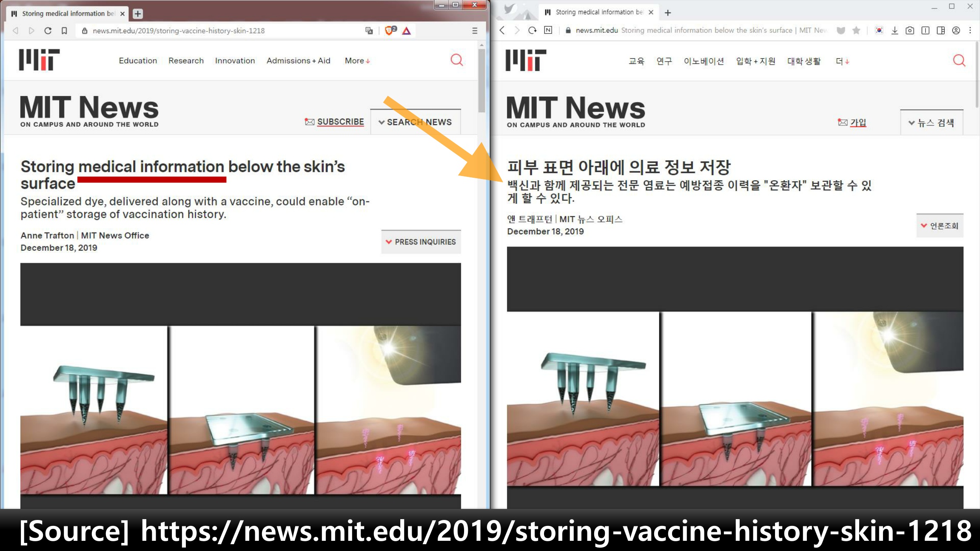Screen dimensions: 980x551
Task: Click the red search icon in left window
Action: (x=457, y=60)
